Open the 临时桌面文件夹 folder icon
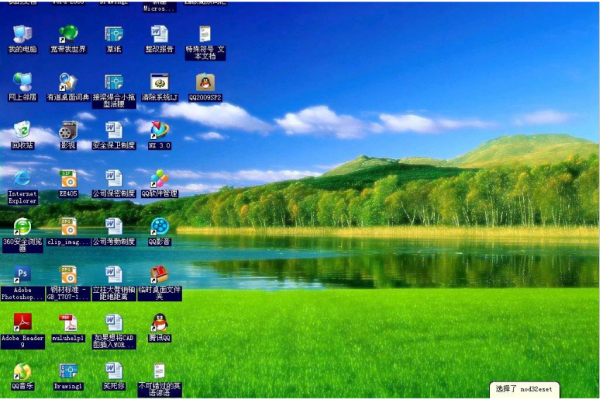Viewport: 600px width, 400px height. click(159, 275)
